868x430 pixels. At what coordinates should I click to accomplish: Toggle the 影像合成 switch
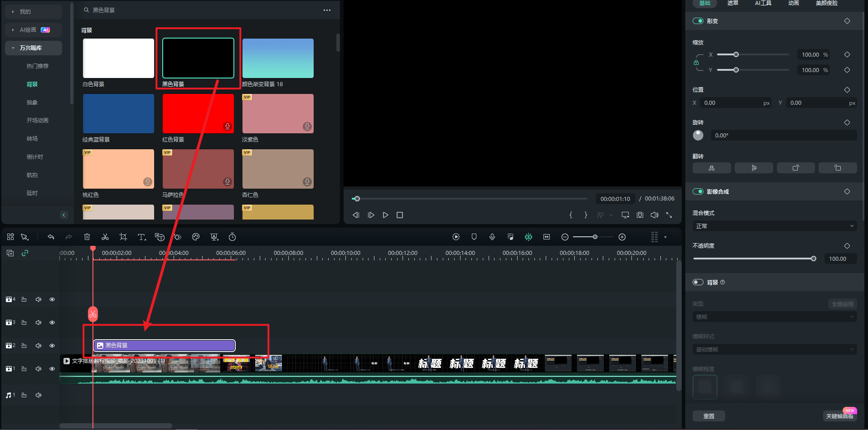tap(698, 191)
